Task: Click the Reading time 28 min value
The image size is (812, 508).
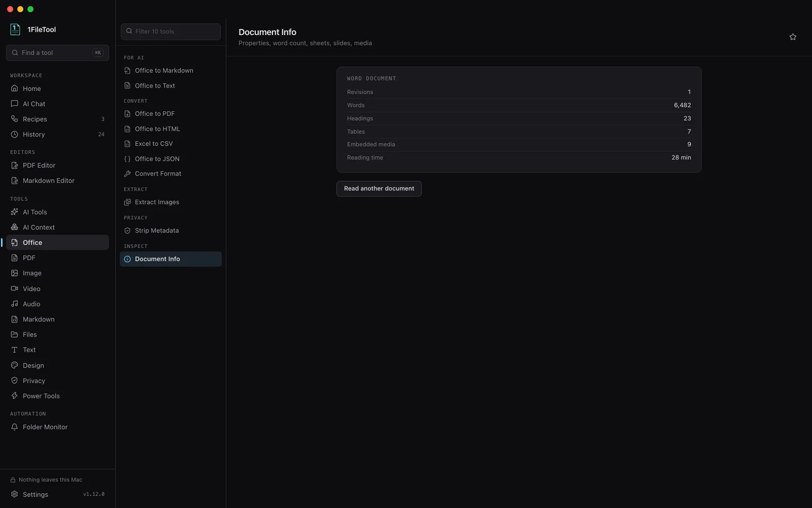Action: [x=681, y=157]
